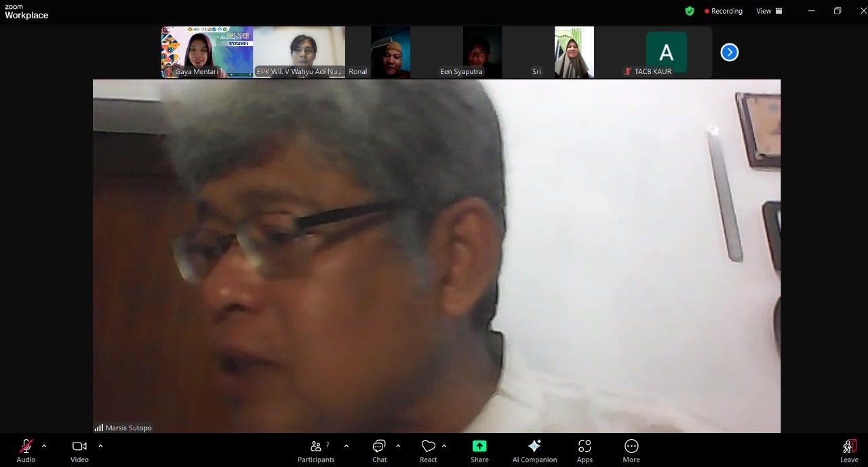Screen dimensions: 868x467
Task: Expand the arrow next to Participants
Action: point(347,446)
